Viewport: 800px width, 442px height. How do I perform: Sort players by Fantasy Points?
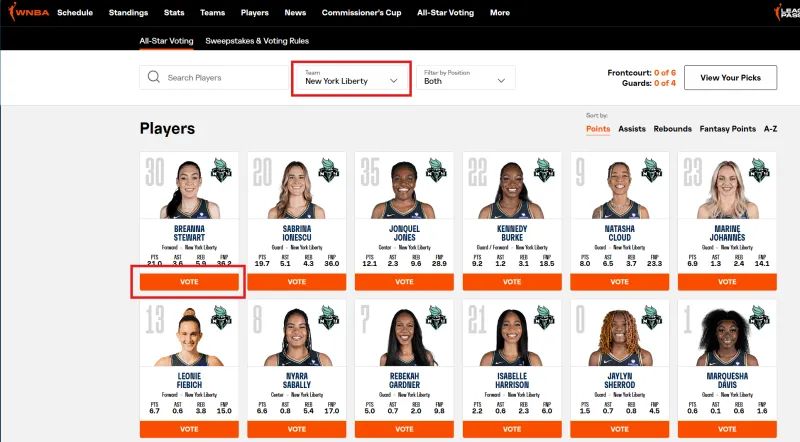tap(728, 129)
